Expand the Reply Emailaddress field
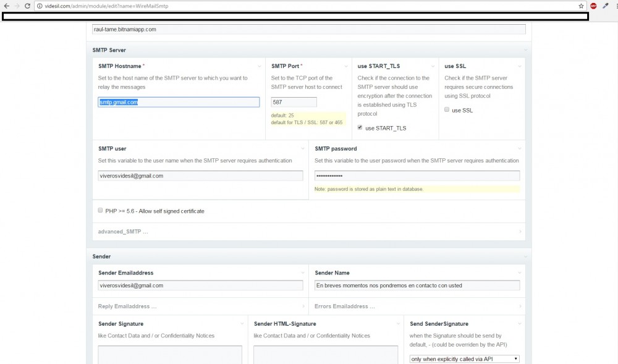The height and width of the screenshot is (364, 618). point(127,306)
